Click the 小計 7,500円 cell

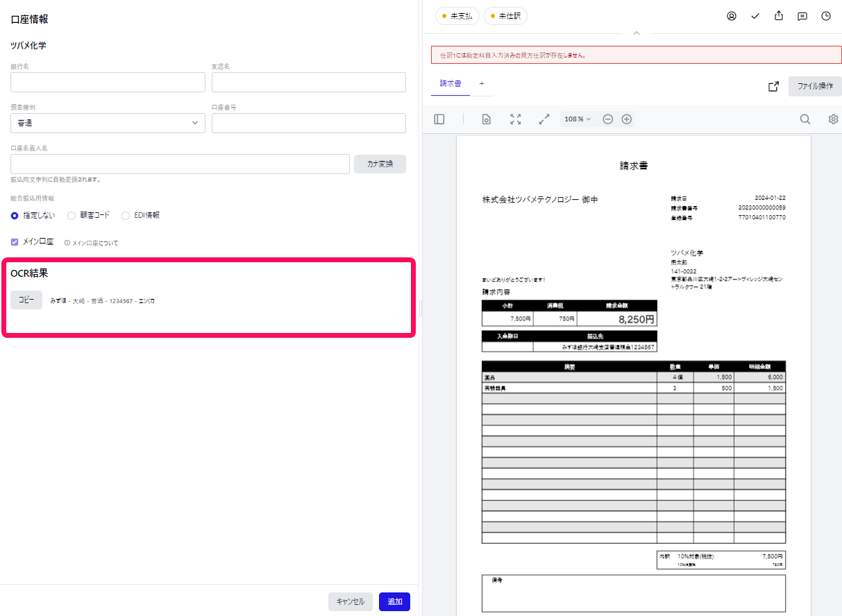click(x=507, y=319)
